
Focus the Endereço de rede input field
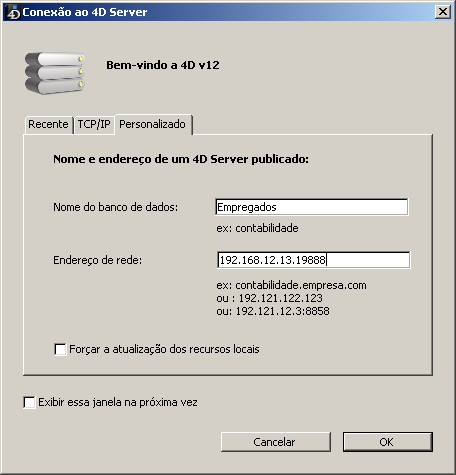(x=313, y=260)
